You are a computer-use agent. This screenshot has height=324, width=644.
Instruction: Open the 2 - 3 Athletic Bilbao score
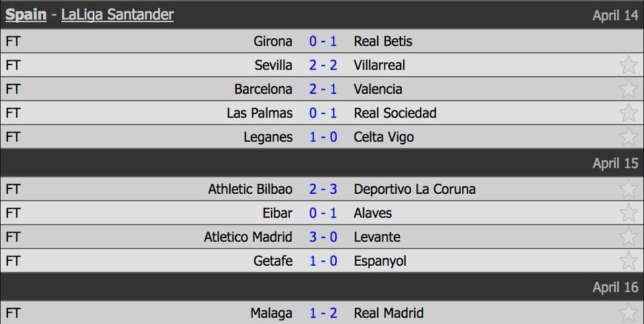[323, 189]
